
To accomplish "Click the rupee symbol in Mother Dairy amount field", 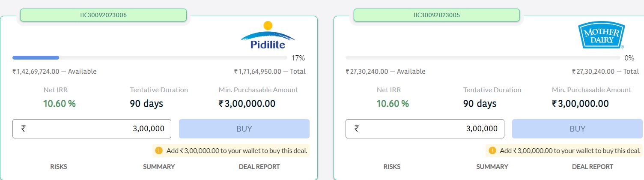I will tap(357, 128).
